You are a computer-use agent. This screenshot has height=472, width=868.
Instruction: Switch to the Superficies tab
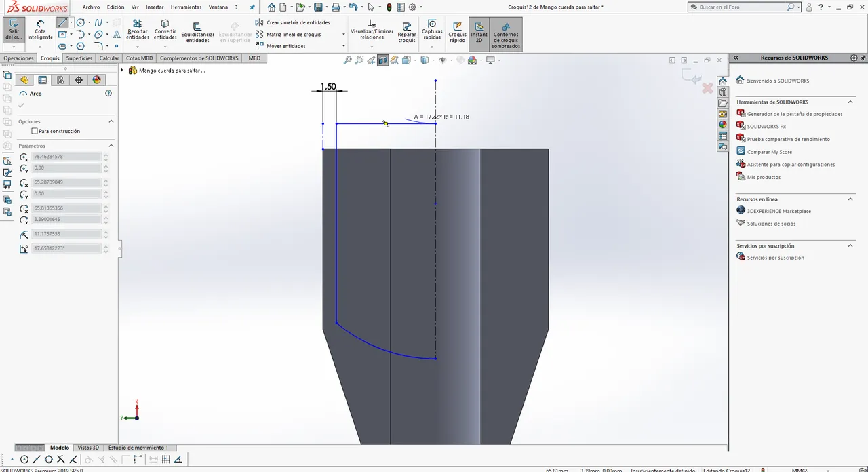79,58
